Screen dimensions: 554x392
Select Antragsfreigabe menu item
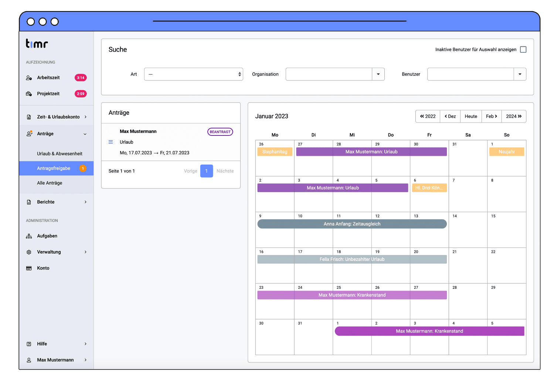pyautogui.click(x=56, y=168)
